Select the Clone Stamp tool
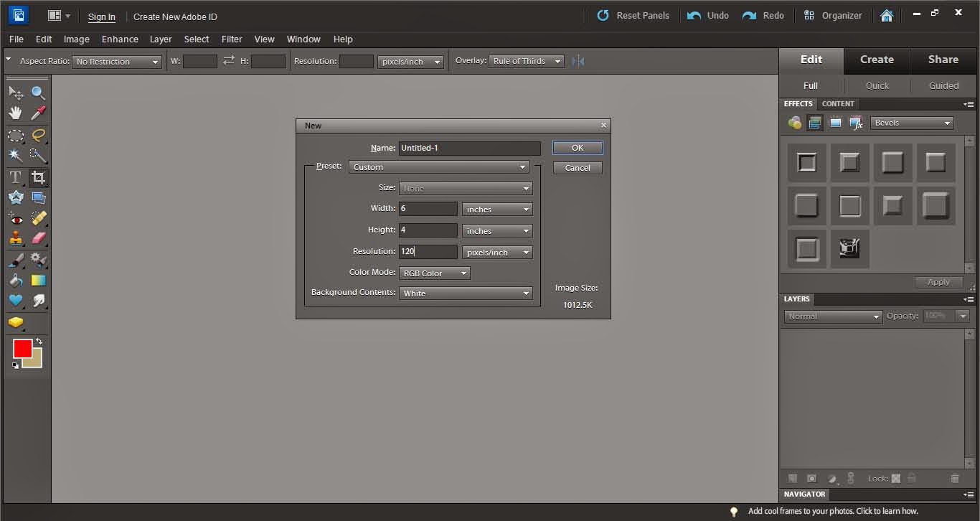Screen dimensions: 980x521 pyautogui.click(x=16, y=238)
